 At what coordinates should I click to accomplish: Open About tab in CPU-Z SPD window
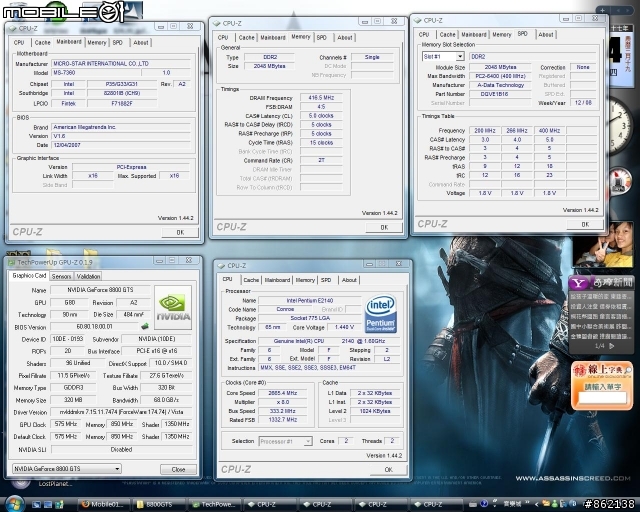(x=546, y=35)
